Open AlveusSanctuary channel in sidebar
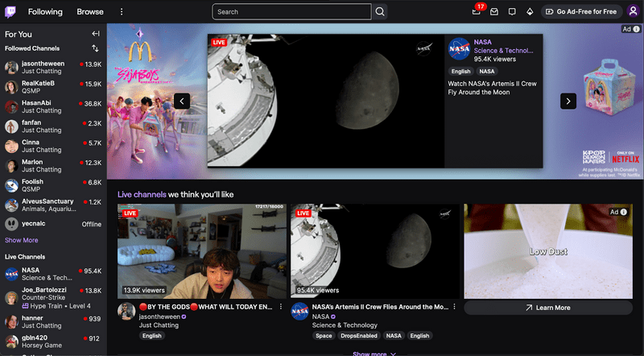Image resolution: width=644 pixels, height=356 pixels. pos(53,205)
